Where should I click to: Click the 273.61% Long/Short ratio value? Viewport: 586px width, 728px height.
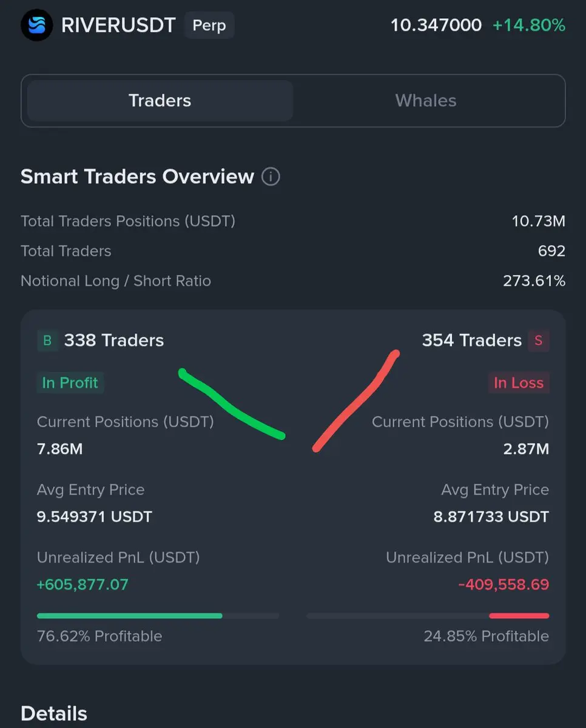[534, 281]
